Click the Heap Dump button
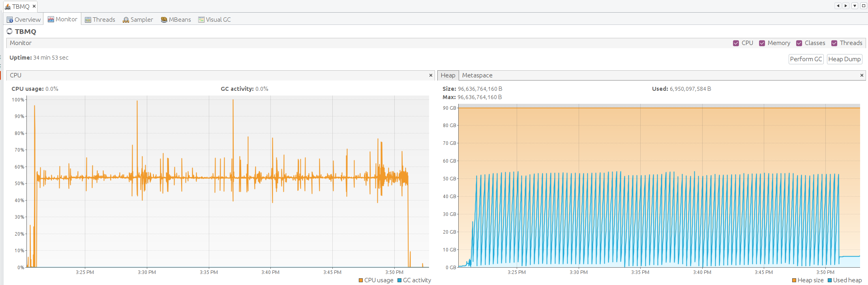868x285 pixels. click(844, 59)
